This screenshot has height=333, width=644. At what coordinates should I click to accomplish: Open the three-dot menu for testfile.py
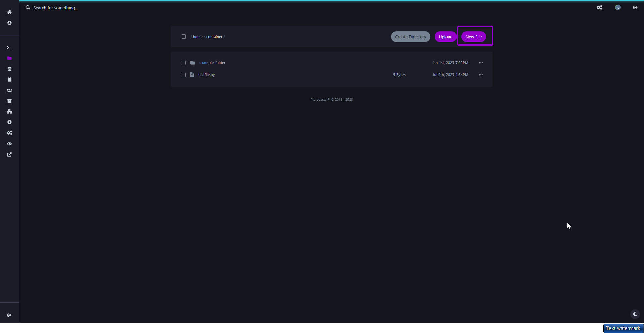[481, 75]
